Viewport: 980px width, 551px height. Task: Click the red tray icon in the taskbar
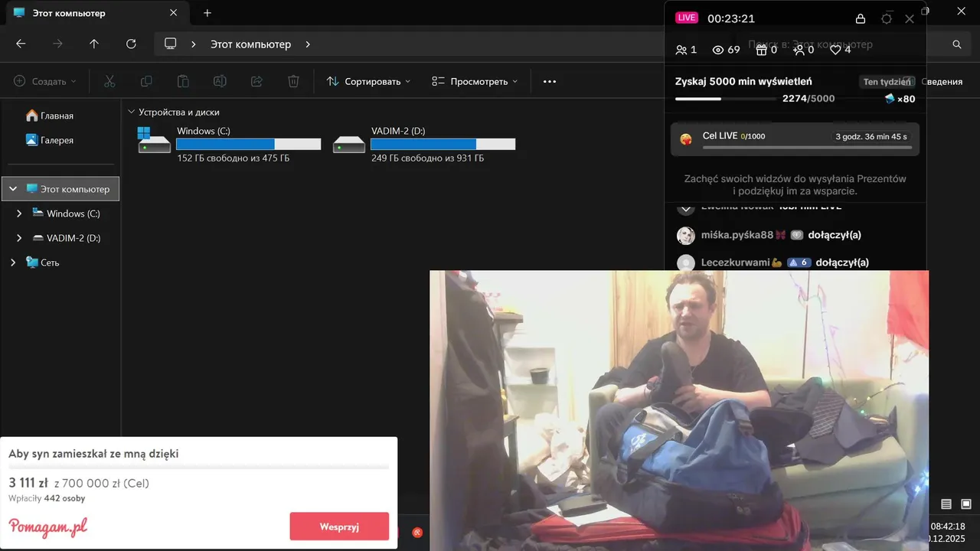point(417,532)
